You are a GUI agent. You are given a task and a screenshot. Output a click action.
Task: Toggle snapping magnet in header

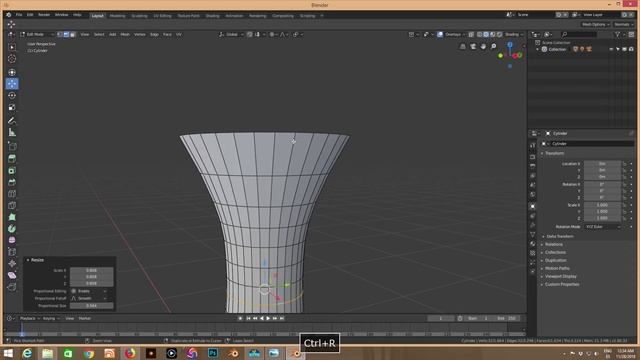pos(250,35)
